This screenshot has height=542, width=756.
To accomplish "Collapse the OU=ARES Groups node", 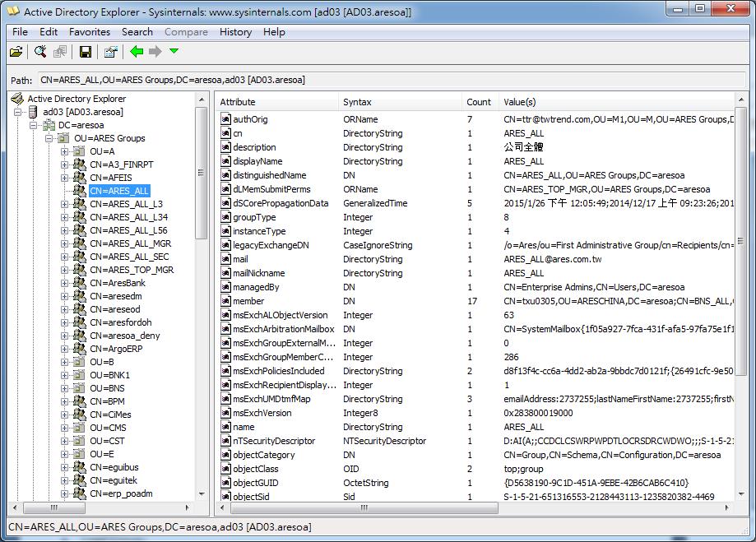I will click(49, 138).
